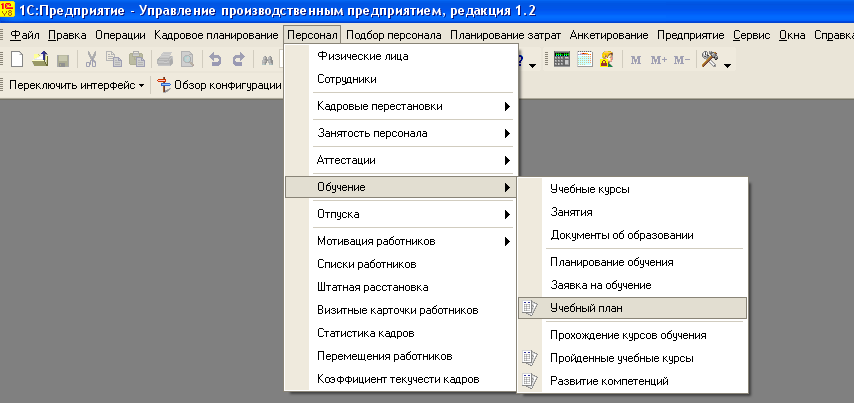Open the Предприятие menu
Viewport: 854px width, 403px height.
[x=691, y=35]
